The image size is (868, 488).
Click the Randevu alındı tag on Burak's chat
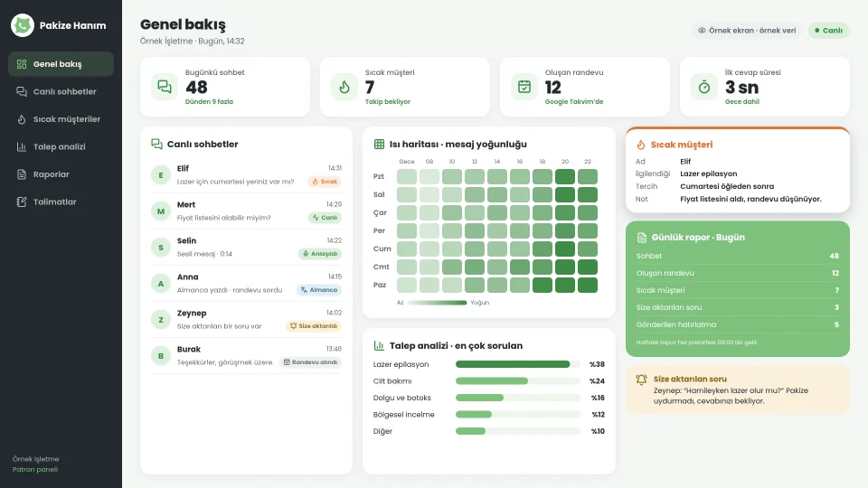tap(310, 362)
